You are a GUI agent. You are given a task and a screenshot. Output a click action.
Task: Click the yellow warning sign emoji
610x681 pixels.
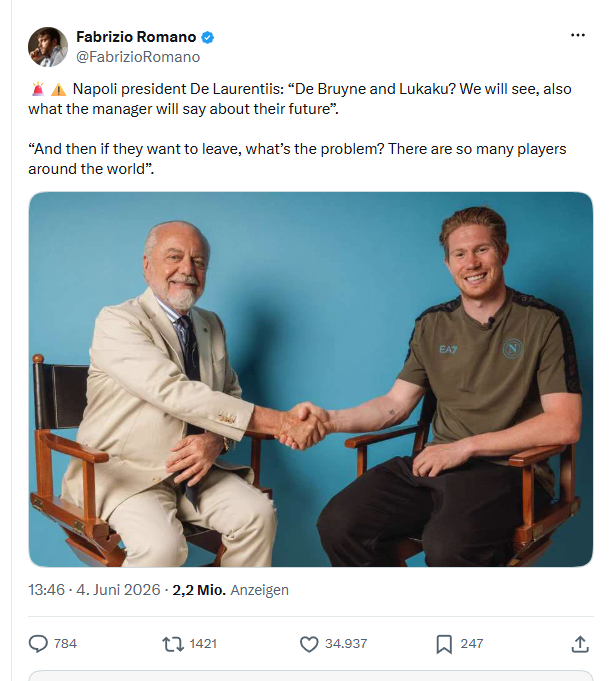[58, 89]
